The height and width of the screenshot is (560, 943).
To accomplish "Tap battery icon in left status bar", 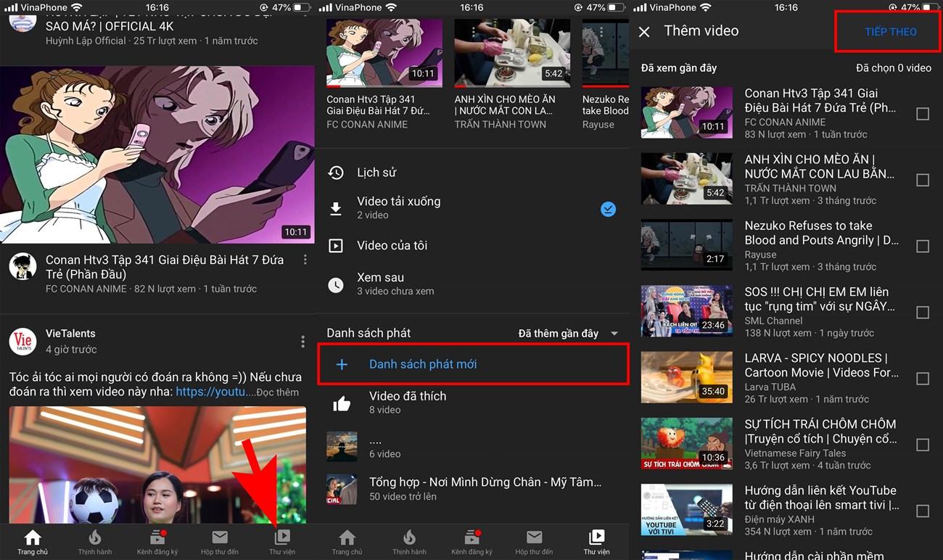I will [302, 7].
